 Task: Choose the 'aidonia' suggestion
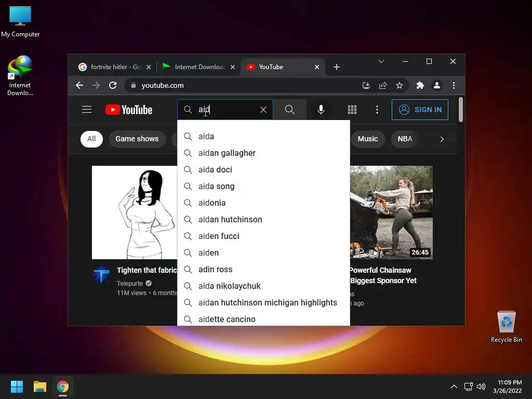(x=263, y=203)
